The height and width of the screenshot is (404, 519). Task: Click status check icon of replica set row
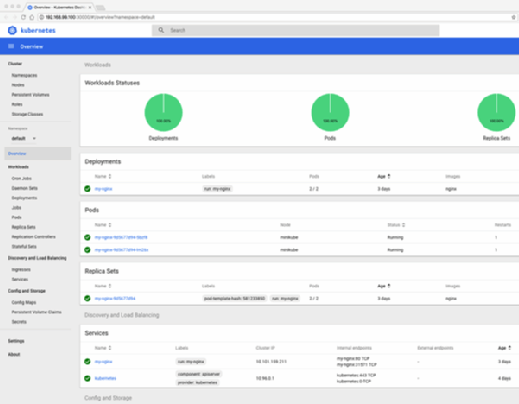tap(87, 298)
